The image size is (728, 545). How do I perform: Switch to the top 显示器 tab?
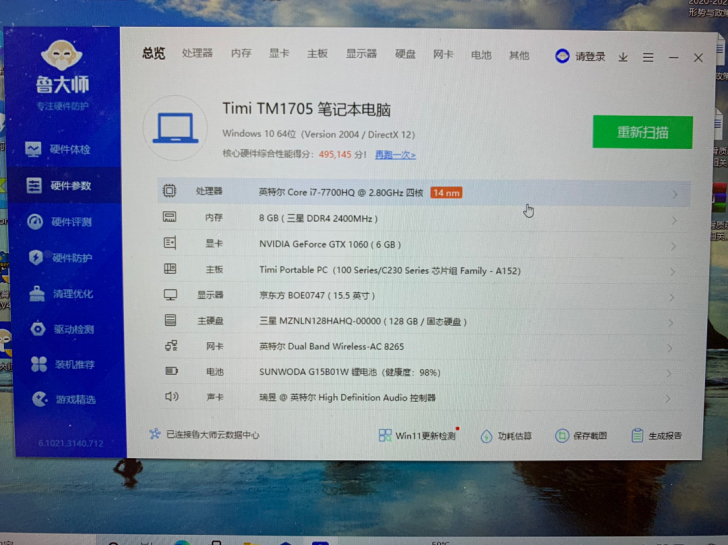[361, 54]
